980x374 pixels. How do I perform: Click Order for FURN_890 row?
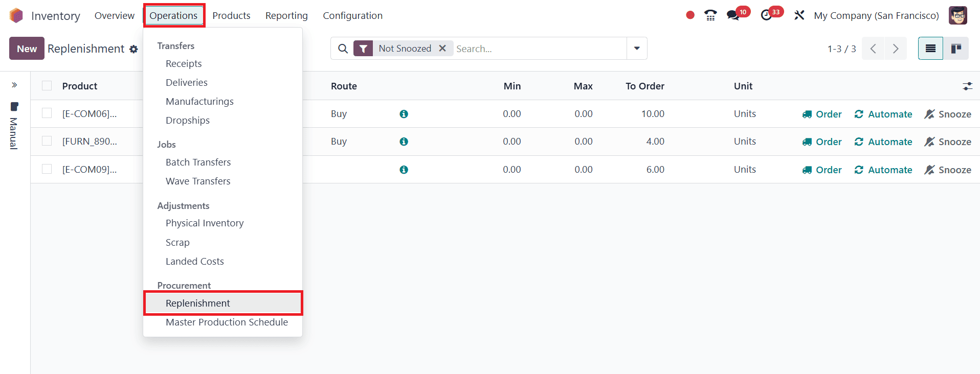pyautogui.click(x=822, y=142)
